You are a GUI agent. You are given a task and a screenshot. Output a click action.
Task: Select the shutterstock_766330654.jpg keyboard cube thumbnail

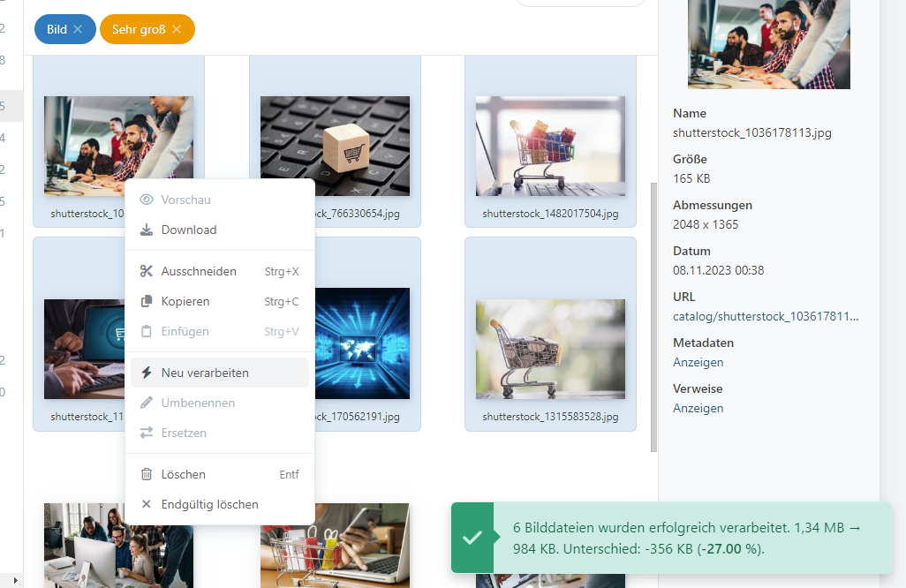coord(335,146)
